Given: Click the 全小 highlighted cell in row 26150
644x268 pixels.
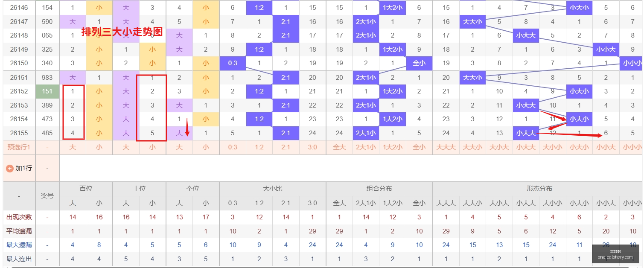Looking at the screenshot, I should click(x=419, y=63).
